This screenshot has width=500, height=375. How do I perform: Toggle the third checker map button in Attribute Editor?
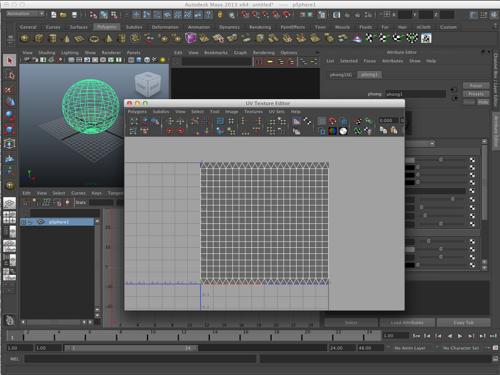tap(472, 175)
